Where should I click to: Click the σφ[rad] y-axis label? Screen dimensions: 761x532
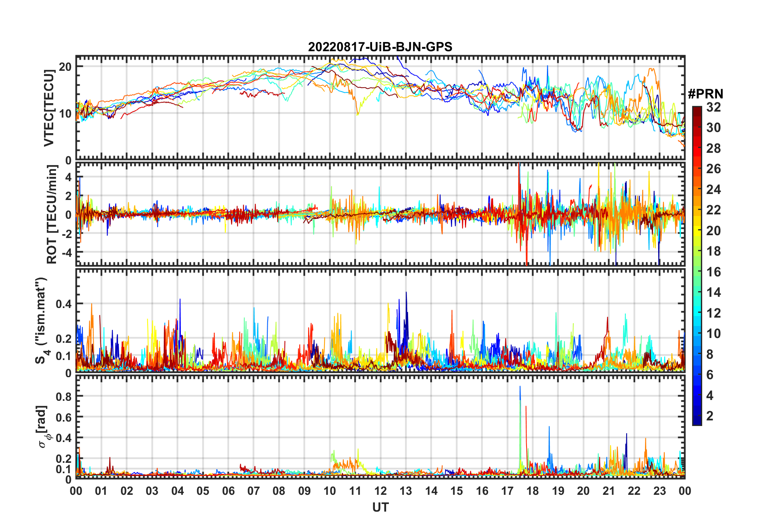43,427
